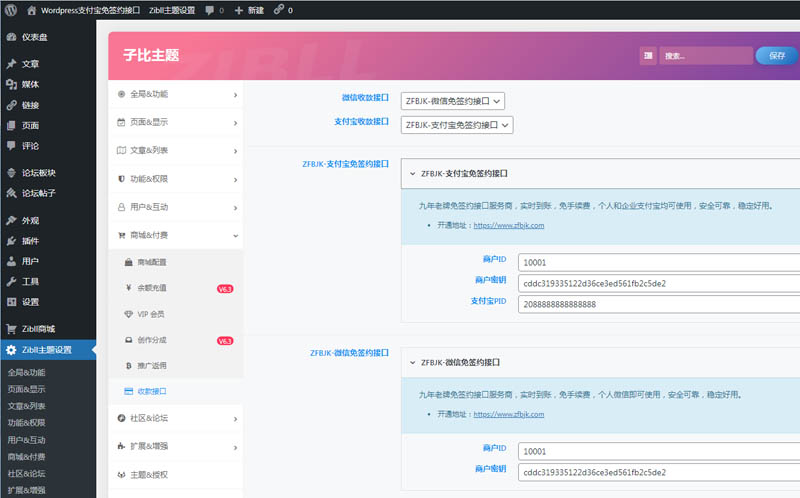The width and height of the screenshot is (800, 498).
Task: Click the 微信 商户ID field
Action: (659, 451)
